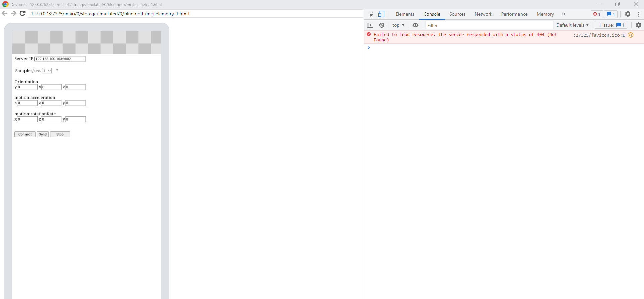This screenshot has height=299, width=644.
Task: Click the 'Samples/sec.' label
Action: (28, 71)
